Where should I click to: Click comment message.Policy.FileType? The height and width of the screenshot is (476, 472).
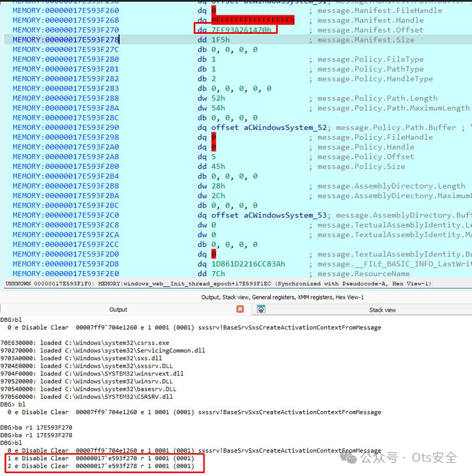(x=370, y=59)
